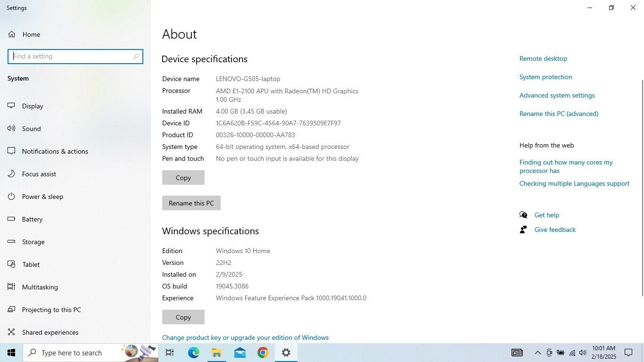Click the installed RAM value 4.00 GB
644x362 pixels.
[251, 111]
